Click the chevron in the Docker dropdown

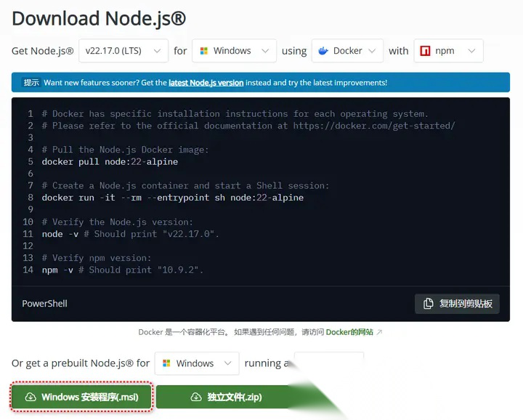point(372,51)
